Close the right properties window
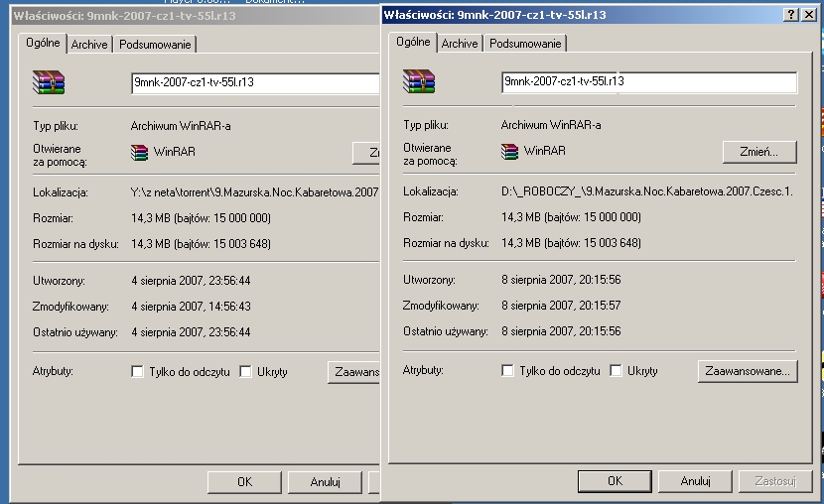The height and width of the screenshot is (504, 824). (809, 15)
